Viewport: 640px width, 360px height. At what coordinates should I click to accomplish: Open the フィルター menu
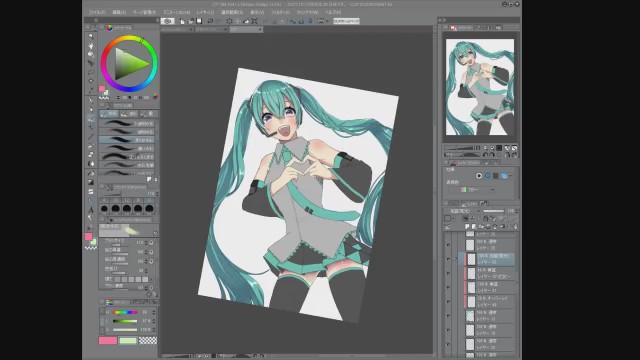click(x=280, y=12)
